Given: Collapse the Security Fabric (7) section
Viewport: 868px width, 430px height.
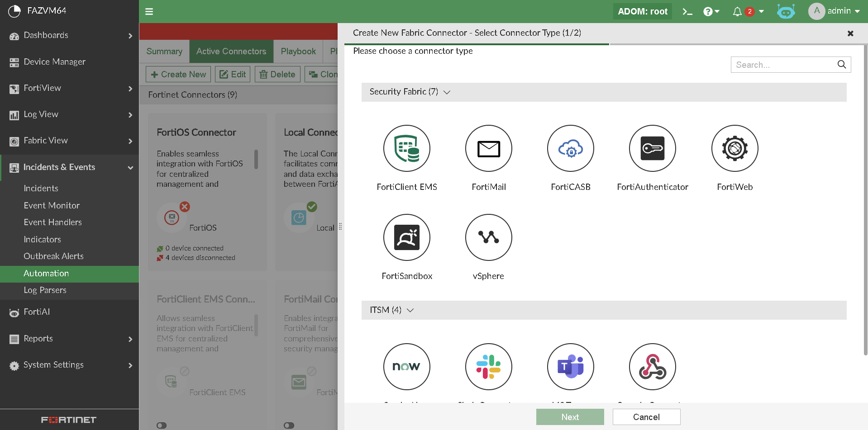Looking at the screenshot, I should pos(447,92).
